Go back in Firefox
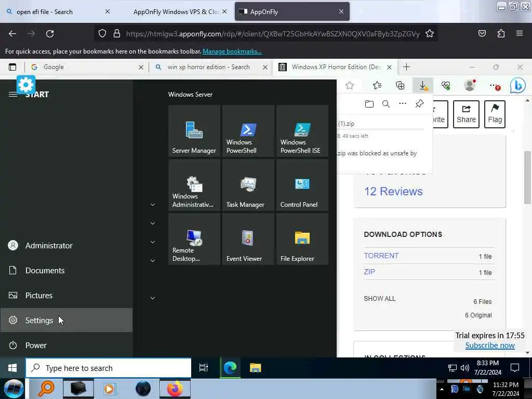The width and height of the screenshot is (532, 399). [x=12, y=34]
